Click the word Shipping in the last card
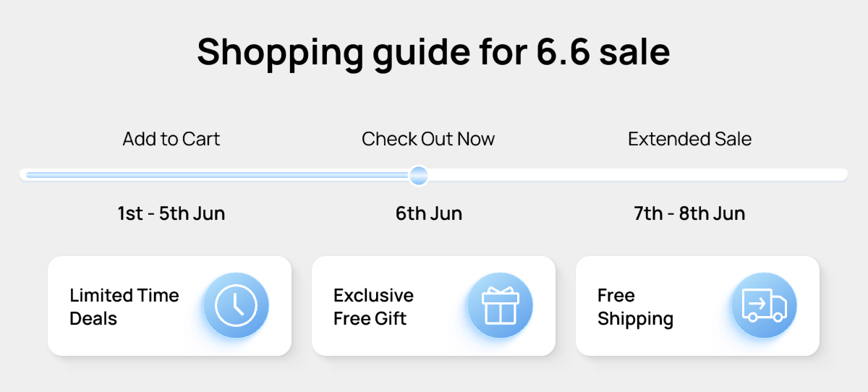Screen dimensions: 868x392 pos(635,318)
